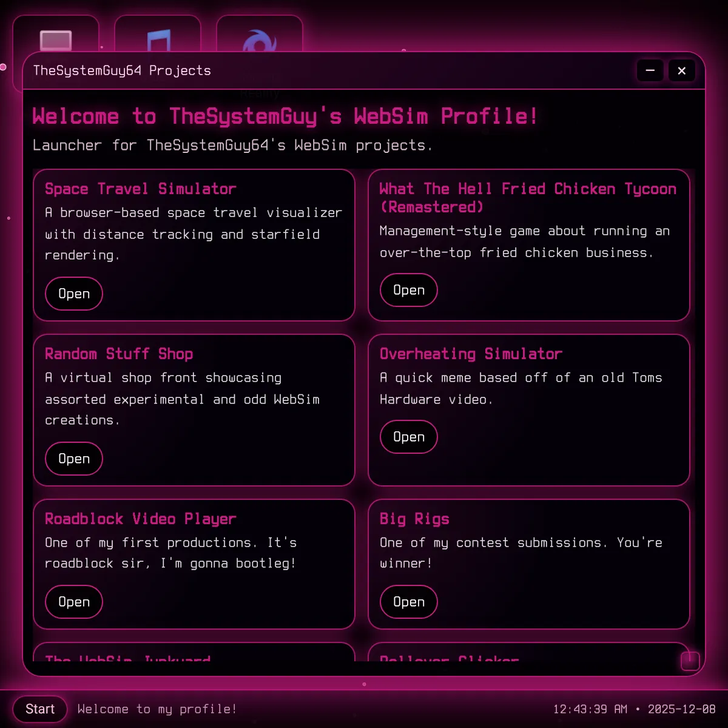Click the Big Rigs card title

point(414,519)
